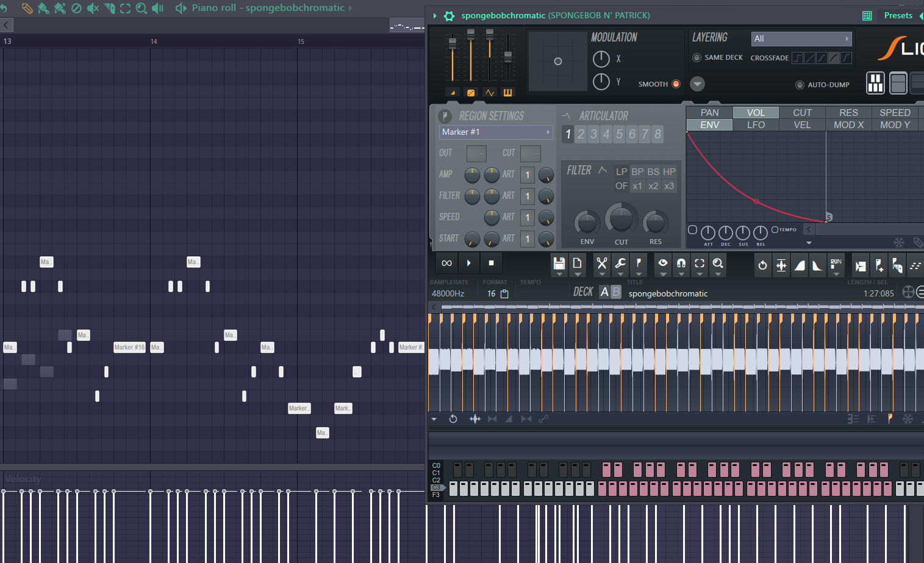Switch to the CUT envelope tab
924x563 pixels.
(802, 113)
